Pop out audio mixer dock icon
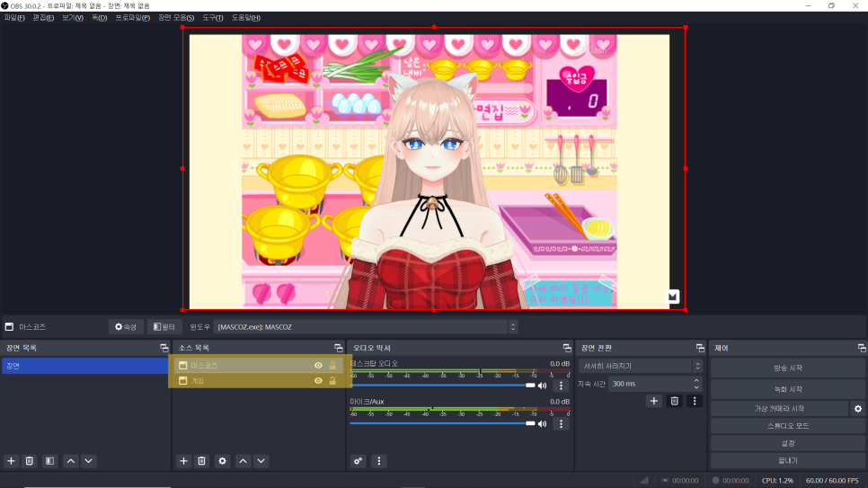 pos(567,348)
